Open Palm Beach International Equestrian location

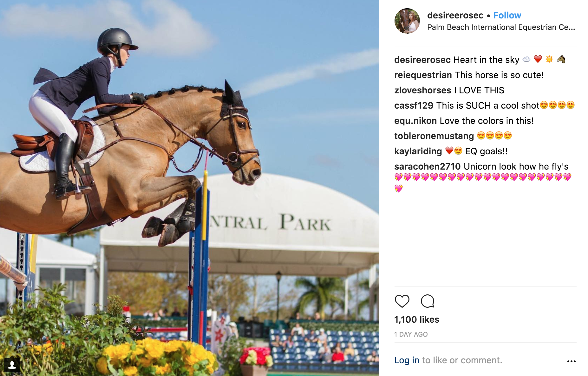click(x=501, y=27)
